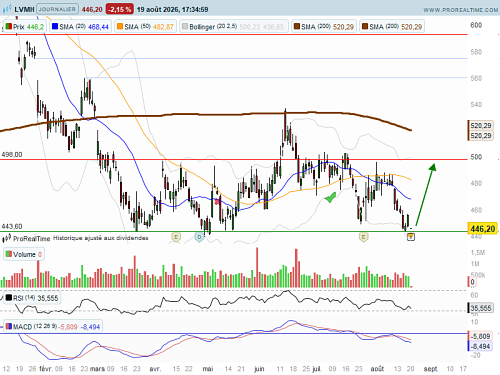
Task: Click the mars date axis label
Action: [x=97, y=369]
